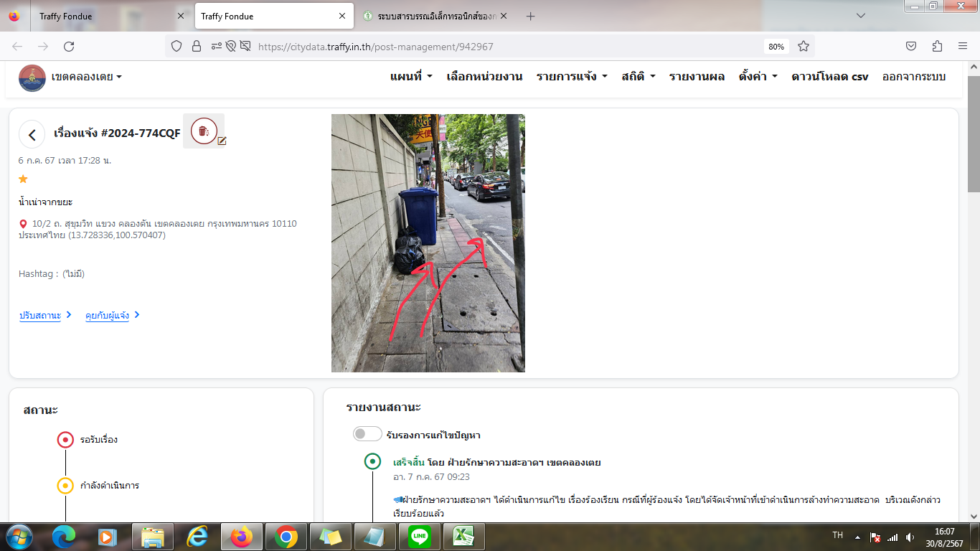980x551 pixels.
Task: Click the small edit pencil icon
Action: (222, 141)
